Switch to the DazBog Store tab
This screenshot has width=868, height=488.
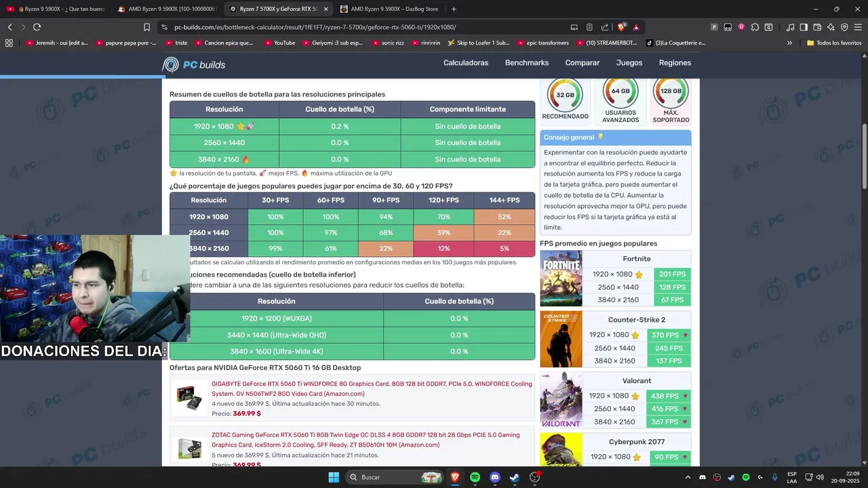click(388, 9)
